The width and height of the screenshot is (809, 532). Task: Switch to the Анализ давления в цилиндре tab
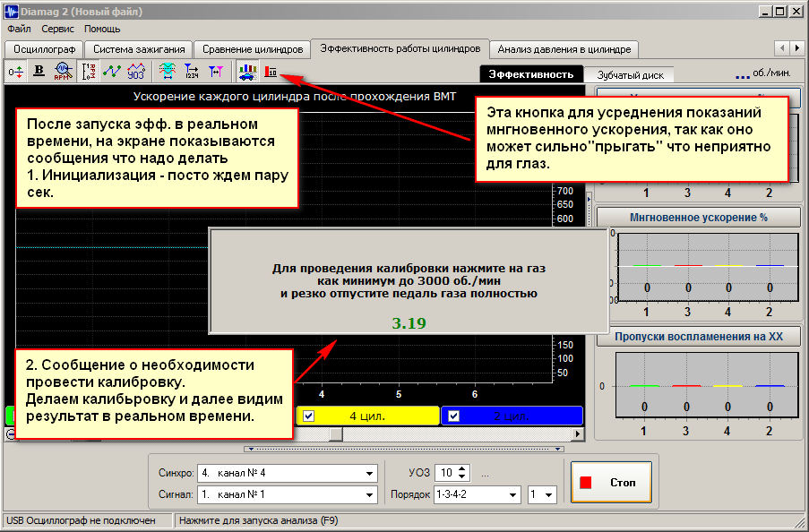click(564, 49)
